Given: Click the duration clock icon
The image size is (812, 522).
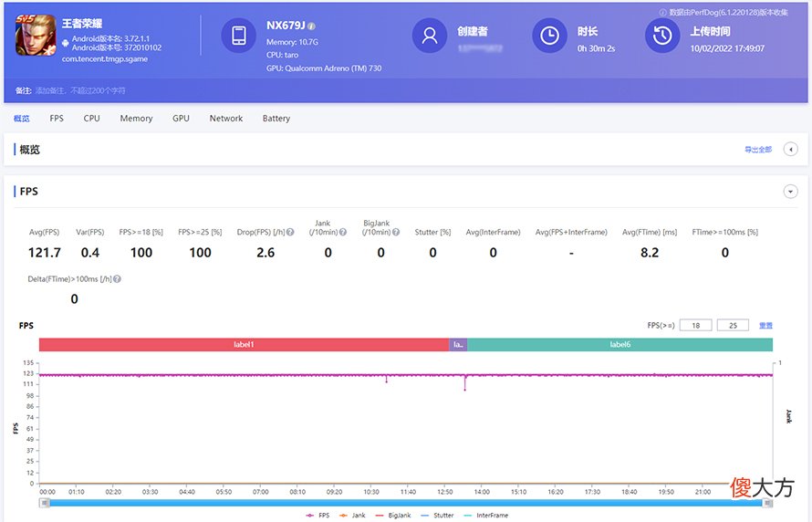Looking at the screenshot, I should 549,36.
